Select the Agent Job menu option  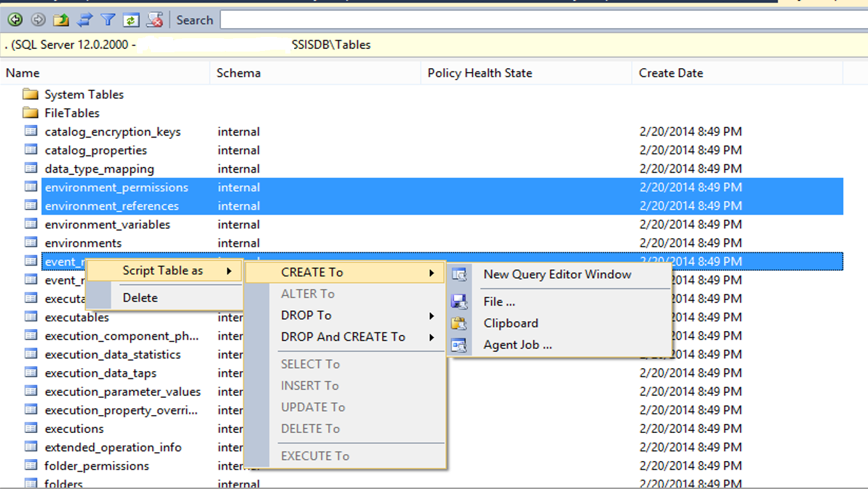pos(517,344)
